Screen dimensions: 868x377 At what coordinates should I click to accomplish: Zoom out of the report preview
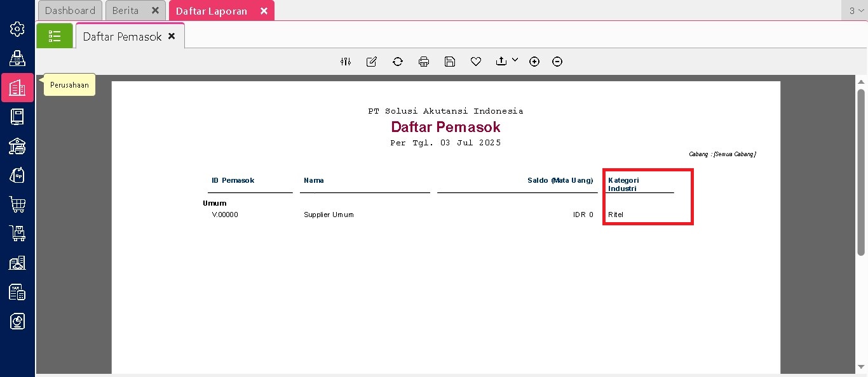coord(557,62)
